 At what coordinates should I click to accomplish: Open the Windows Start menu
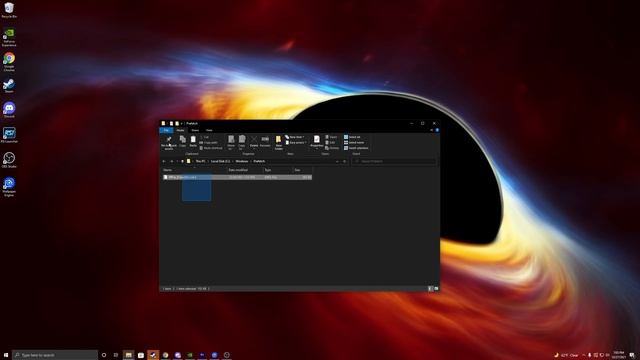6,355
